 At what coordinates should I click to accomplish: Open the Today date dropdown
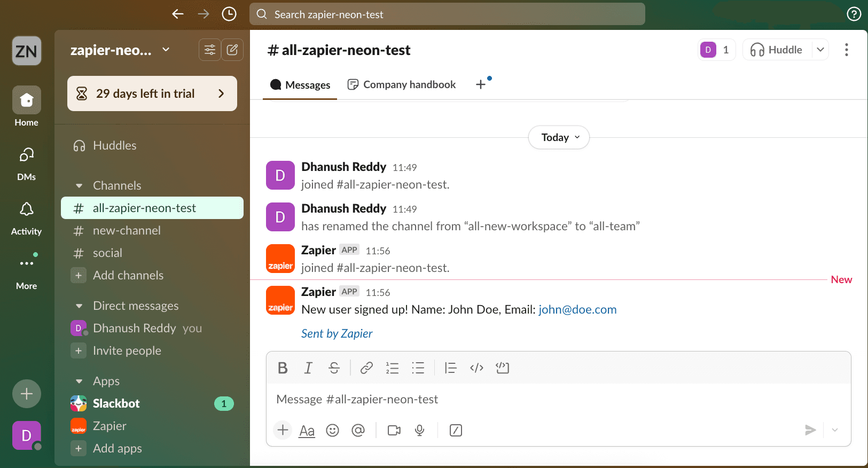click(559, 137)
